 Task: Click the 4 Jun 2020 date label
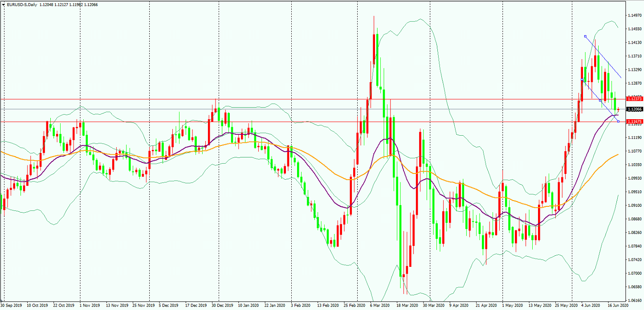point(591,306)
